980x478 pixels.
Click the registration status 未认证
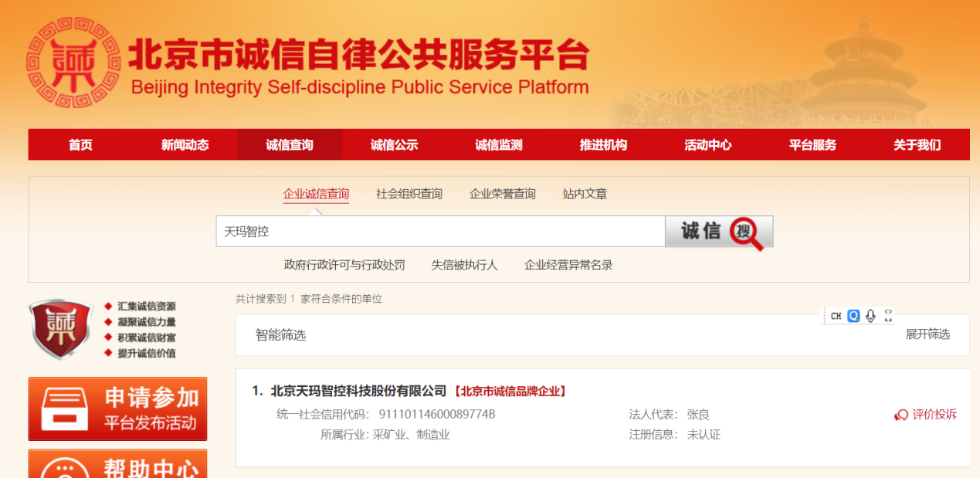coord(704,435)
